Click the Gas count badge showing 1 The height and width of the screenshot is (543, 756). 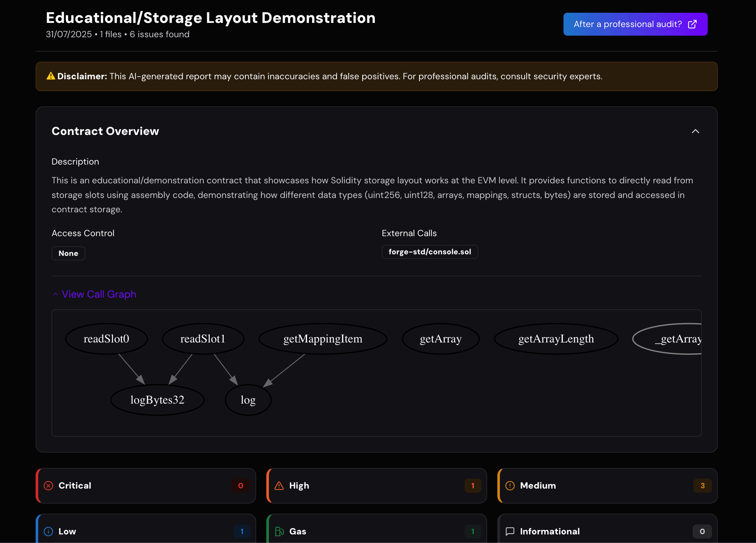pos(473,531)
